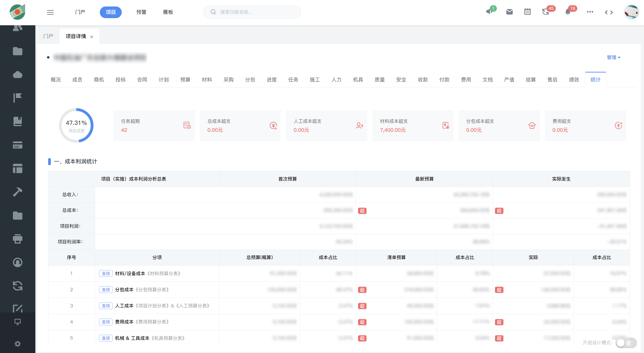Click the hammer tool icon in sidebar

[17, 192]
